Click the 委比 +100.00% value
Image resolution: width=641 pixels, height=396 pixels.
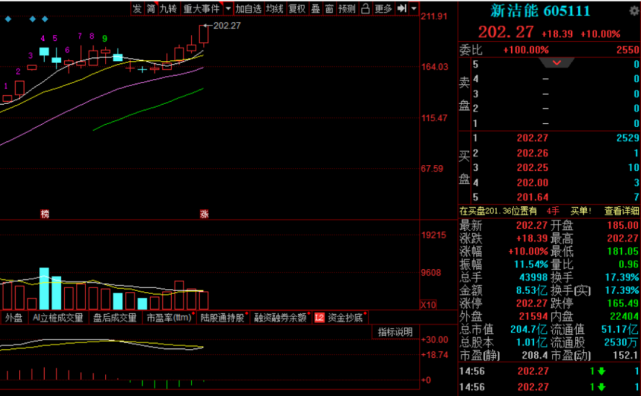coord(526,50)
